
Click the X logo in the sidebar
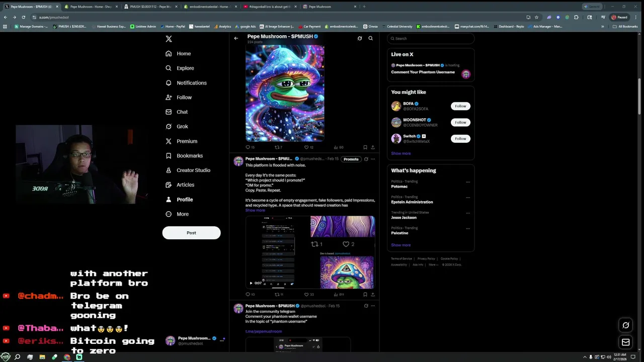point(169,39)
